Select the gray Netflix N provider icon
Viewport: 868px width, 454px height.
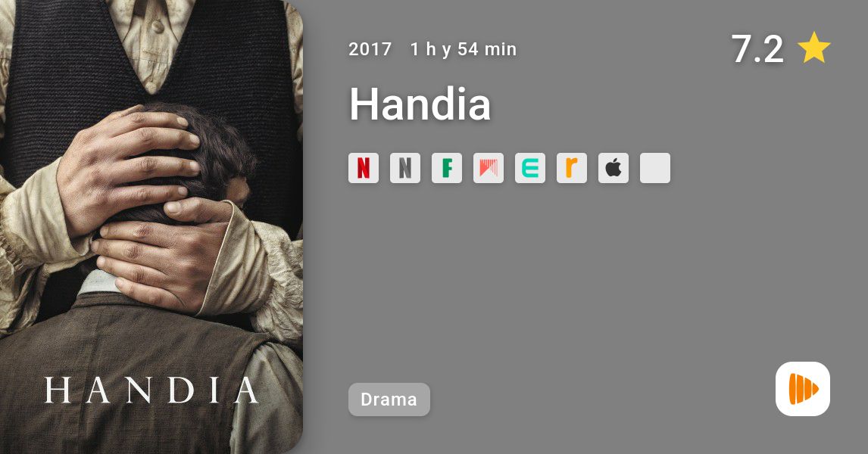tap(405, 168)
